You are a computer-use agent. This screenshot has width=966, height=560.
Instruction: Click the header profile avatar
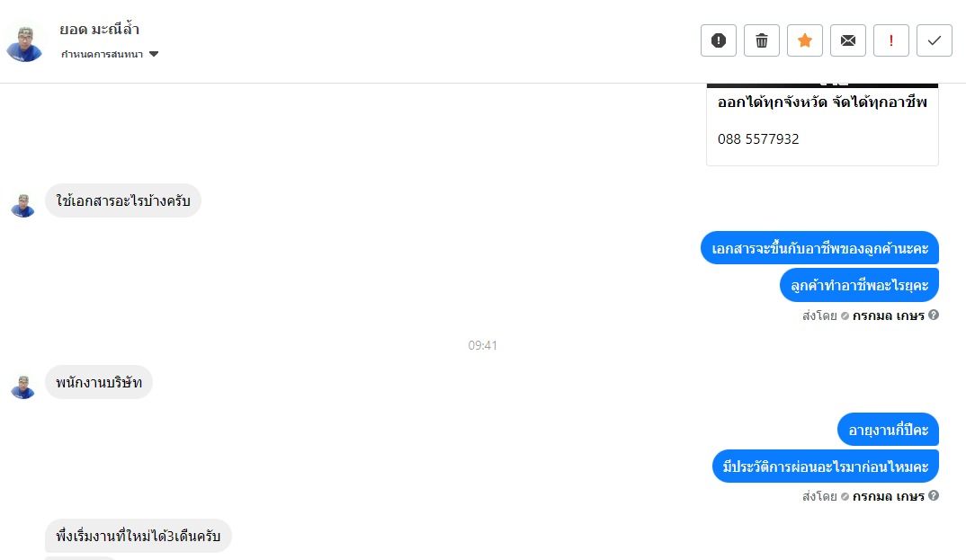[24, 43]
